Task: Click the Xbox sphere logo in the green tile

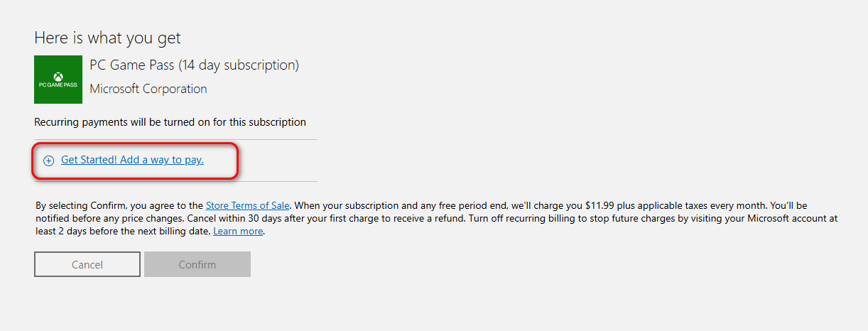Action: tap(58, 75)
